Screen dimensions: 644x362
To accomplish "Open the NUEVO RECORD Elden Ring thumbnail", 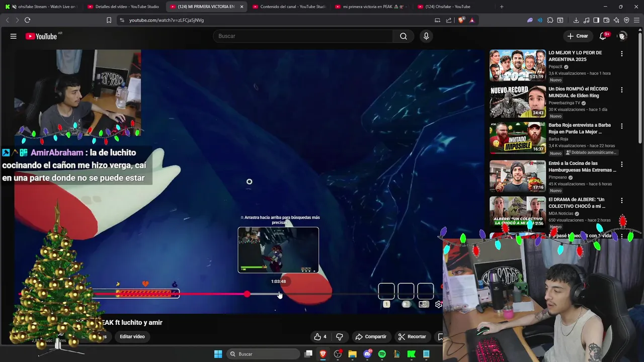I will pos(518,102).
